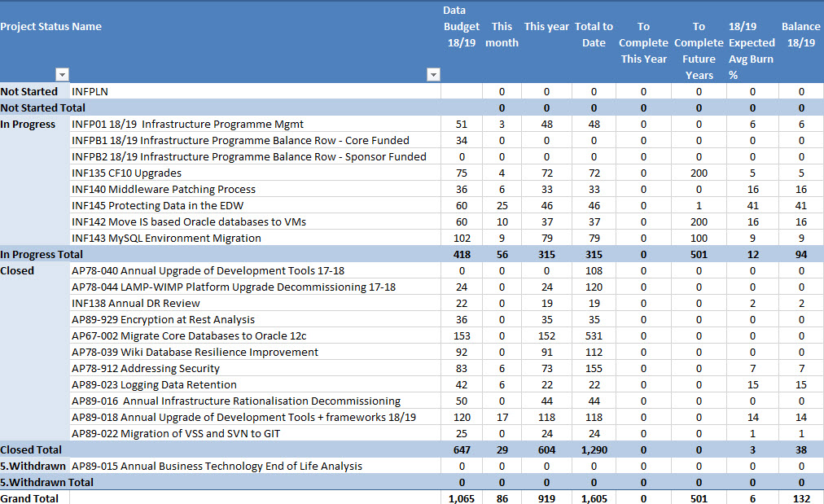Select AP89-016 Annual Infrastructure Rationalisation Decommissioning
The height and width of the screenshot is (504, 824).
point(236,401)
